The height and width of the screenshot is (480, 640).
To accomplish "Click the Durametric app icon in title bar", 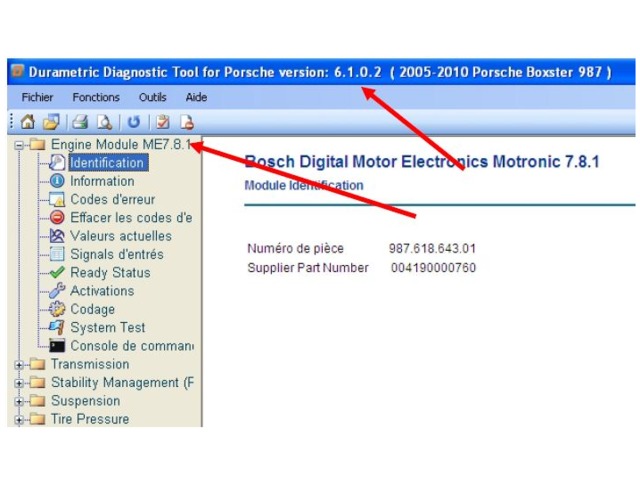I will click(x=18, y=71).
